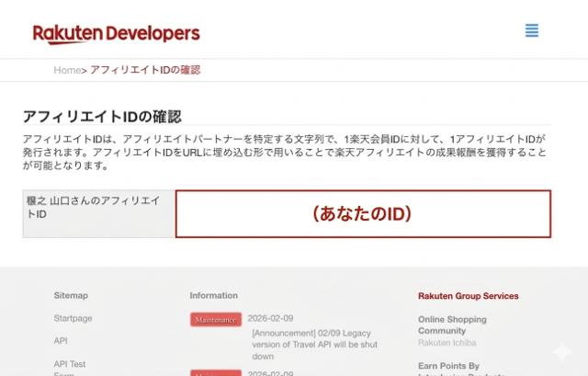Click the アフィリエイトIDの確認 page heading

pyautogui.click(x=102, y=117)
